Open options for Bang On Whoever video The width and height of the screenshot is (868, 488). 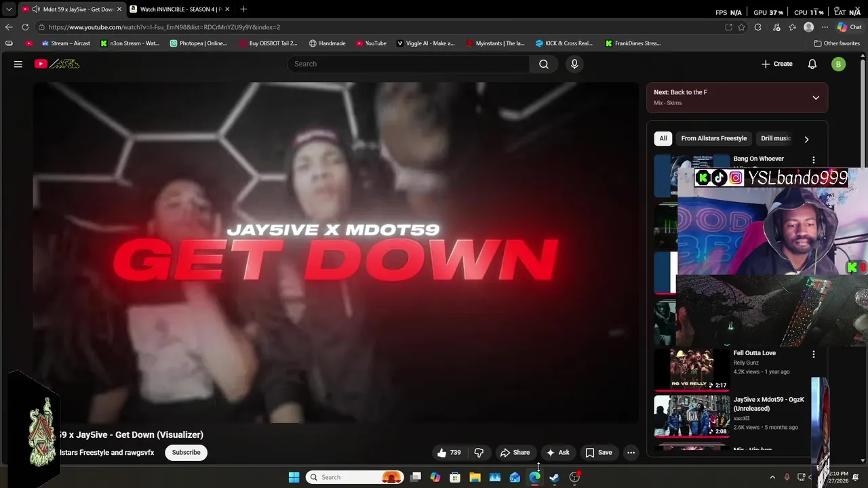pos(814,160)
